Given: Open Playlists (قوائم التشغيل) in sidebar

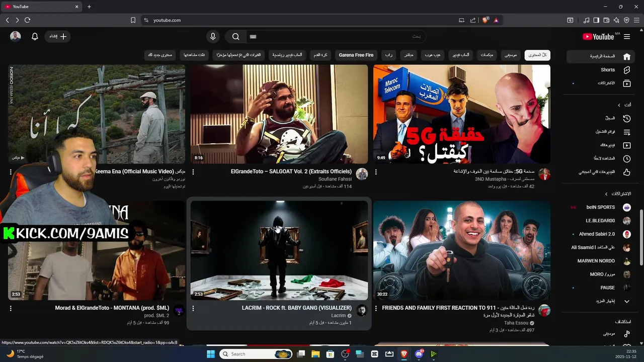Looking at the screenshot, I should tap(600, 132).
